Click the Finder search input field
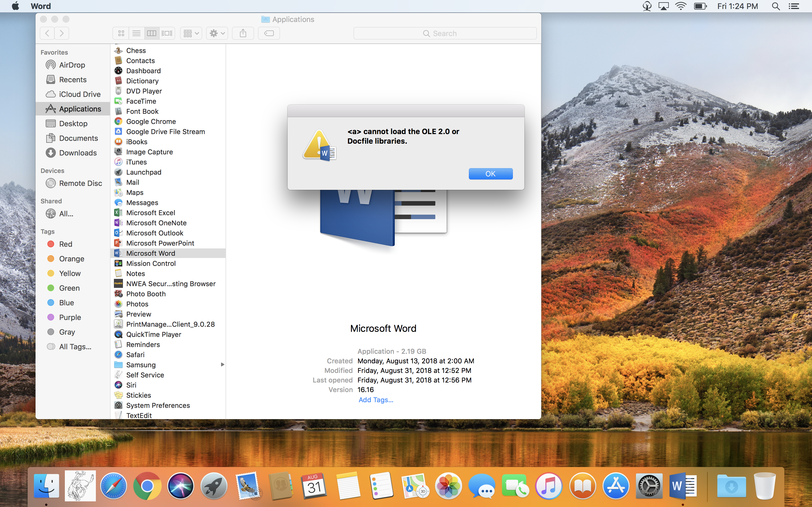Image resolution: width=812 pixels, height=507 pixels. point(445,33)
